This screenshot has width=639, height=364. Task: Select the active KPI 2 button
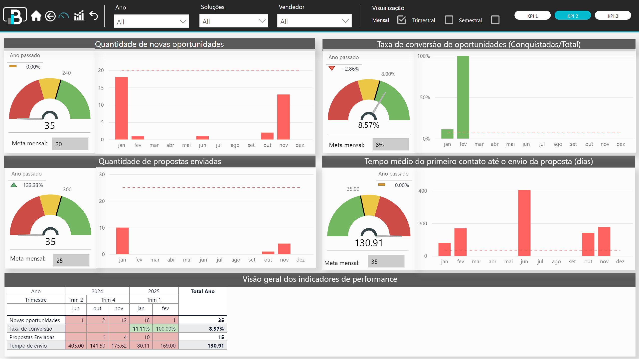(x=572, y=16)
